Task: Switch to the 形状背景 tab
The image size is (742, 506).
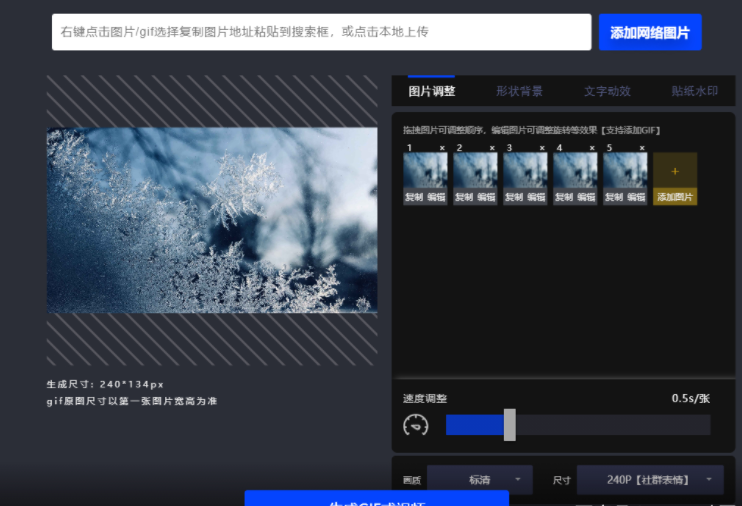Action: coord(519,91)
